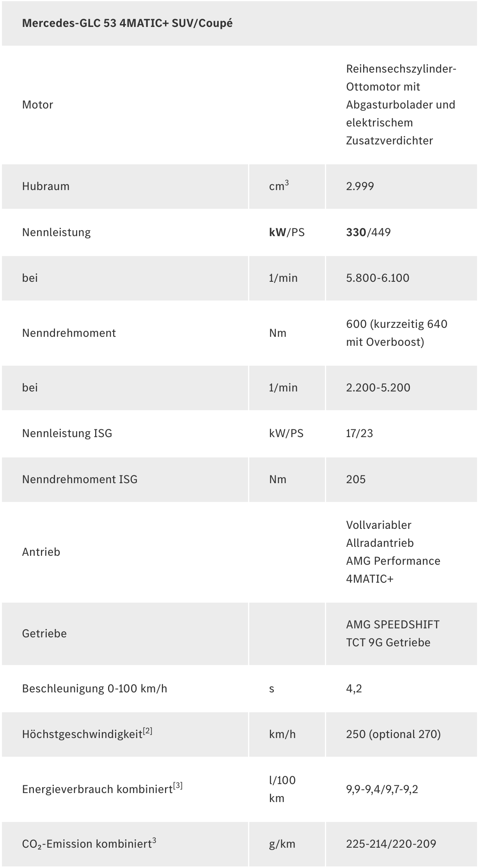Viewport: 479px width, 868px height.
Task: Click the Nennleistung value 330/449
Action: [x=368, y=232]
